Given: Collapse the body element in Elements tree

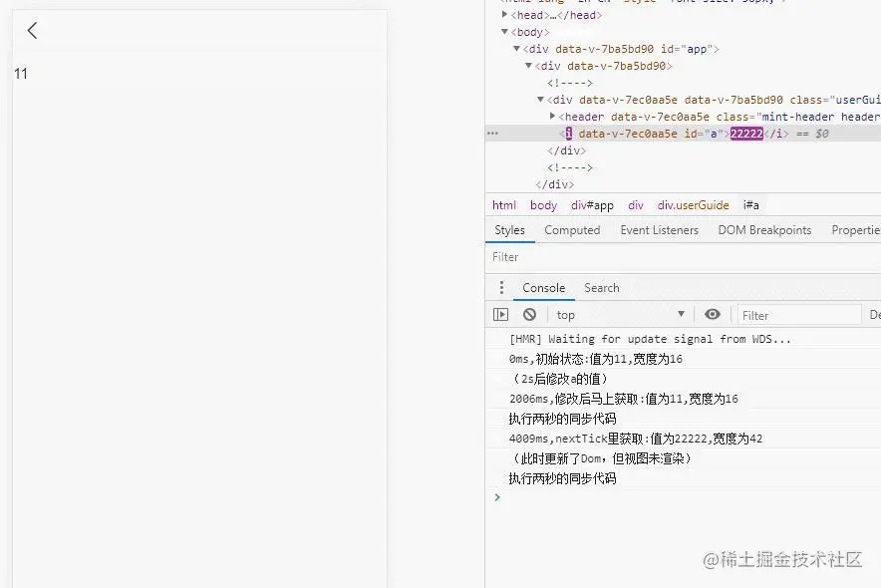Looking at the screenshot, I should (x=505, y=32).
